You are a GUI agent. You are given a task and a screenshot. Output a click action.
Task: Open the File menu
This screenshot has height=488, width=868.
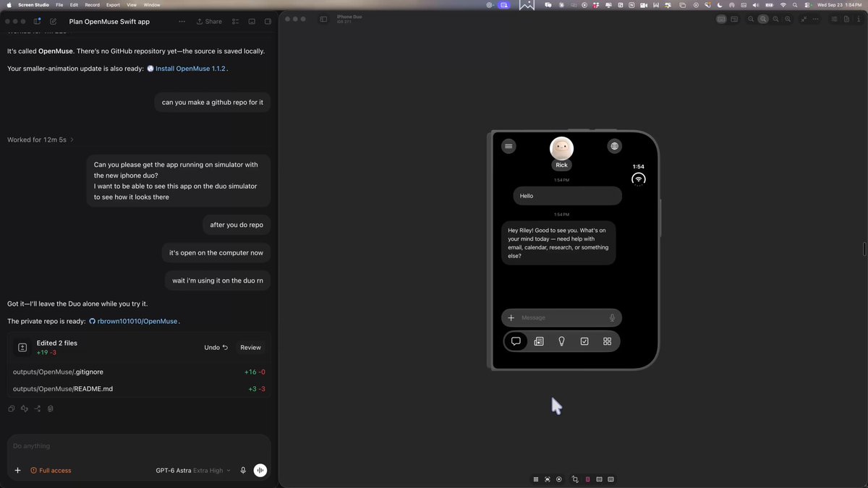tap(59, 5)
